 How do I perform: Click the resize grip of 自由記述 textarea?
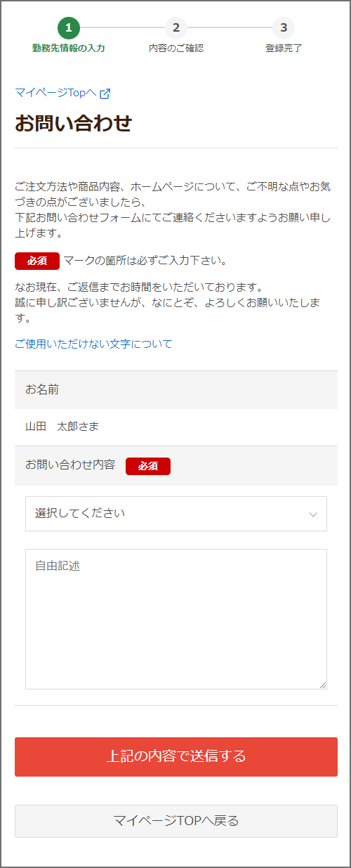[x=322, y=685]
